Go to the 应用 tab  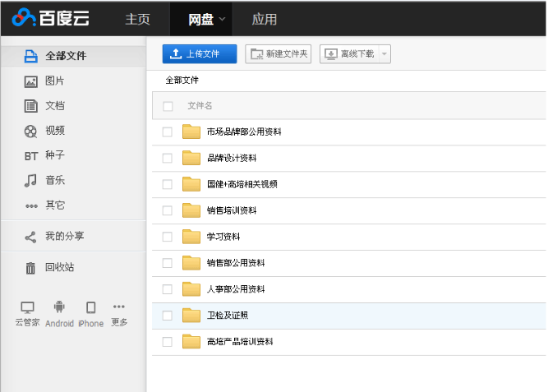(264, 19)
